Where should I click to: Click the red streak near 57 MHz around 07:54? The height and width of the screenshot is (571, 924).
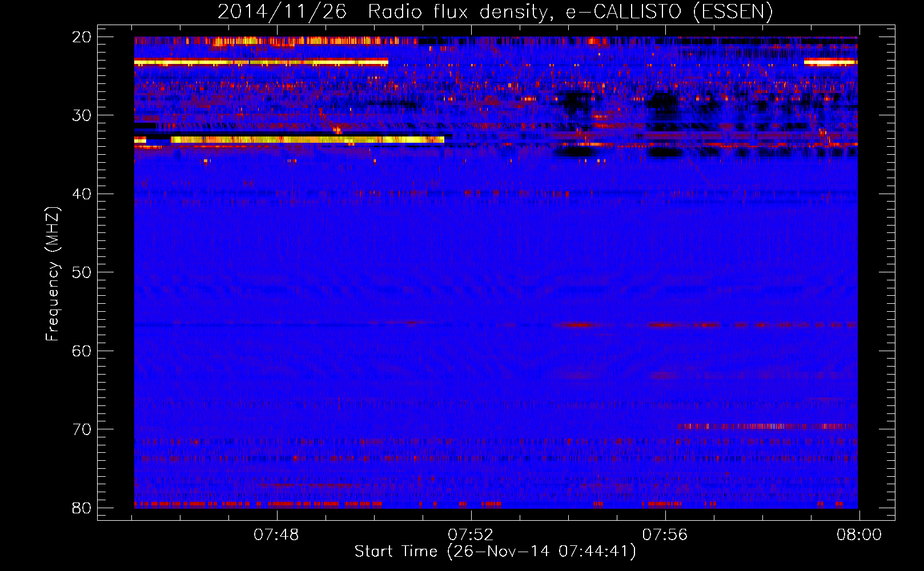[578, 325]
